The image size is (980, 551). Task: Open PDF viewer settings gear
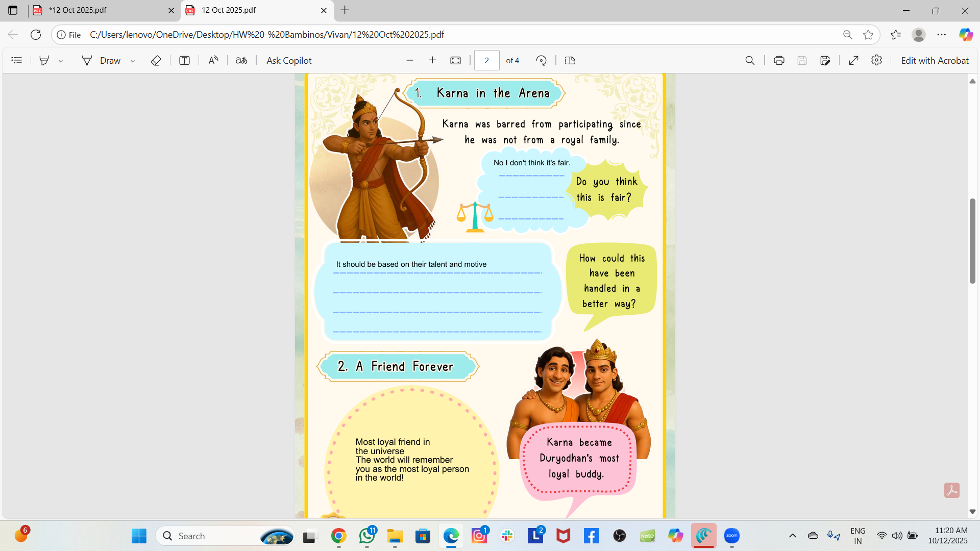pos(876,61)
